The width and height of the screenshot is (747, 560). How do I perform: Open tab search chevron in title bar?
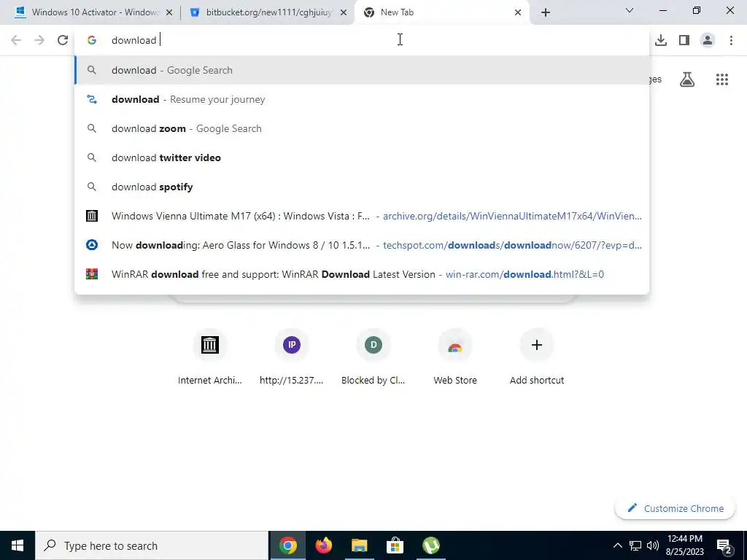pos(630,10)
